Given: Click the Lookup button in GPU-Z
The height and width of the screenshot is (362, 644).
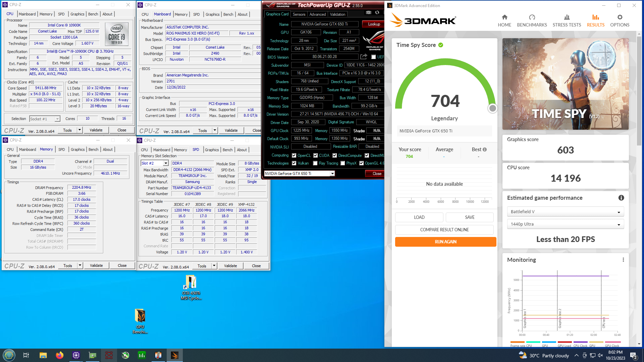Looking at the screenshot, I should pos(374,24).
